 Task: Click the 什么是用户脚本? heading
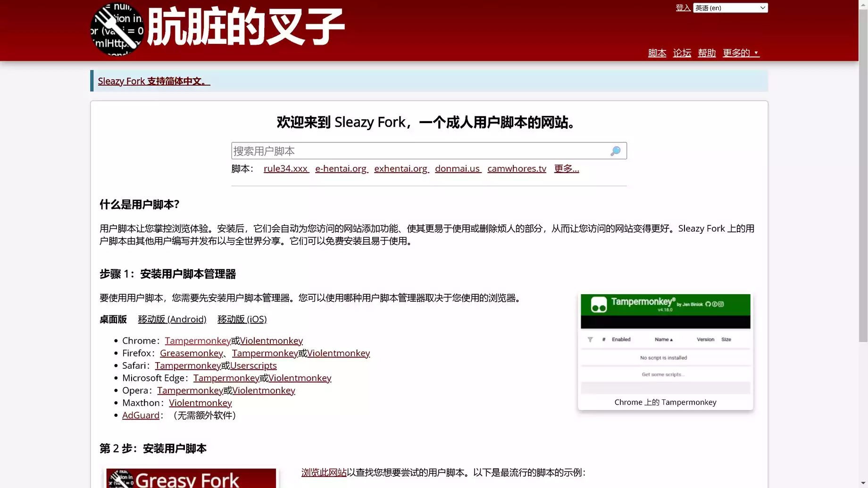click(139, 205)
